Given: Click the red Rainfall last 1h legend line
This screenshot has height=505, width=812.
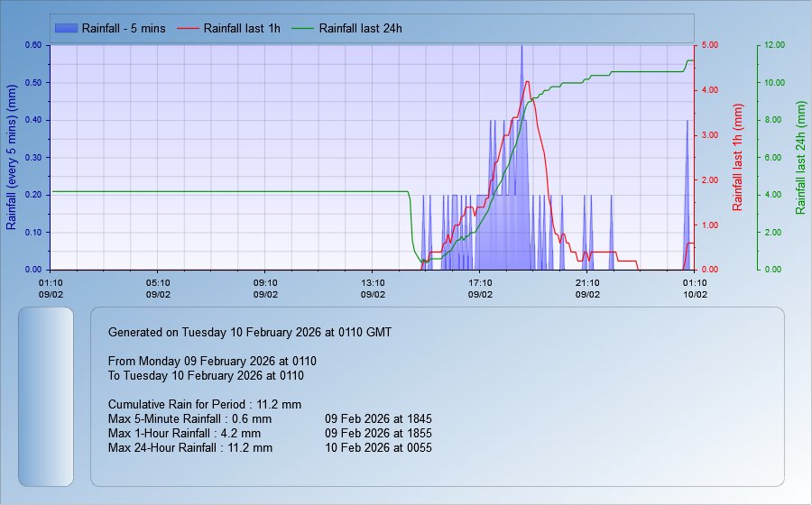Looking at the screenshot, I should (x=188, y=29).
